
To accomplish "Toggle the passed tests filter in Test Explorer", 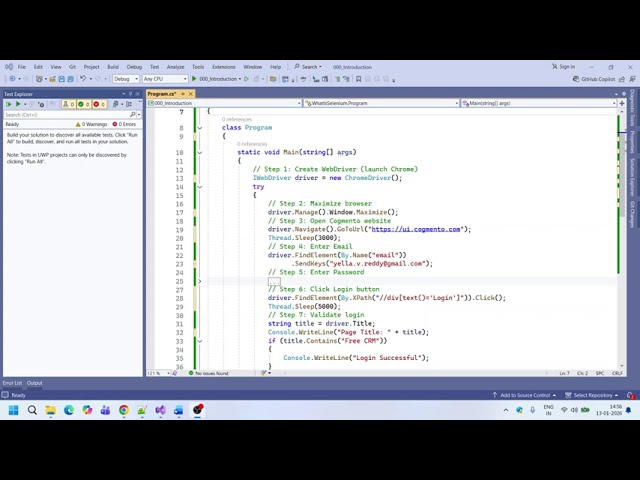I will (84, 104).
